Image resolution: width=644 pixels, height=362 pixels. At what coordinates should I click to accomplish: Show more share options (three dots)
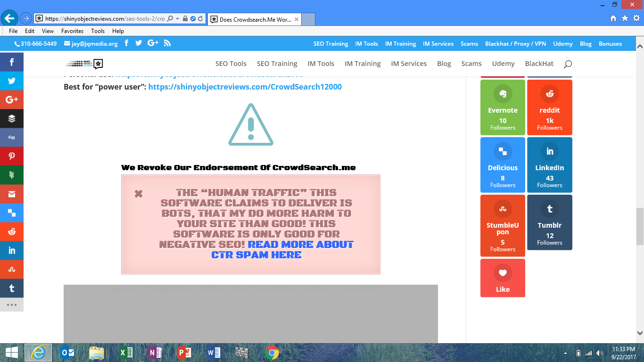(x=12, y=305)
